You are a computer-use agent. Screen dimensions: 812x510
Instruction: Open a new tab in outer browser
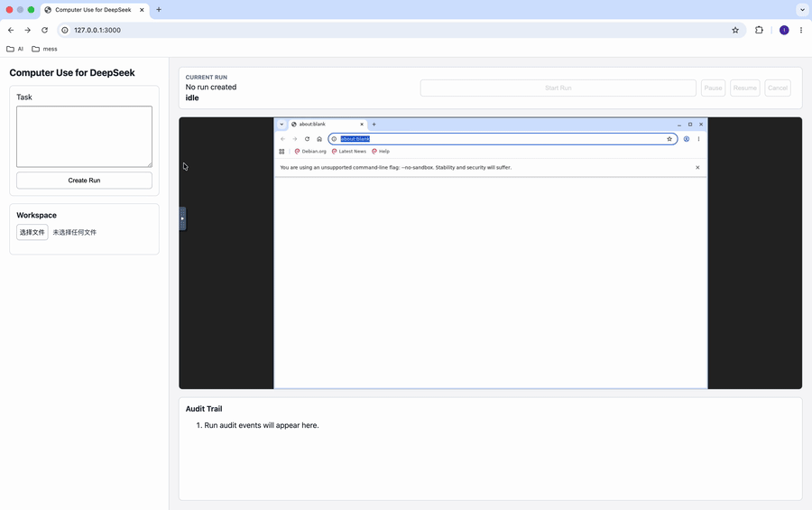pyautogui.click(x=159, y=9)
